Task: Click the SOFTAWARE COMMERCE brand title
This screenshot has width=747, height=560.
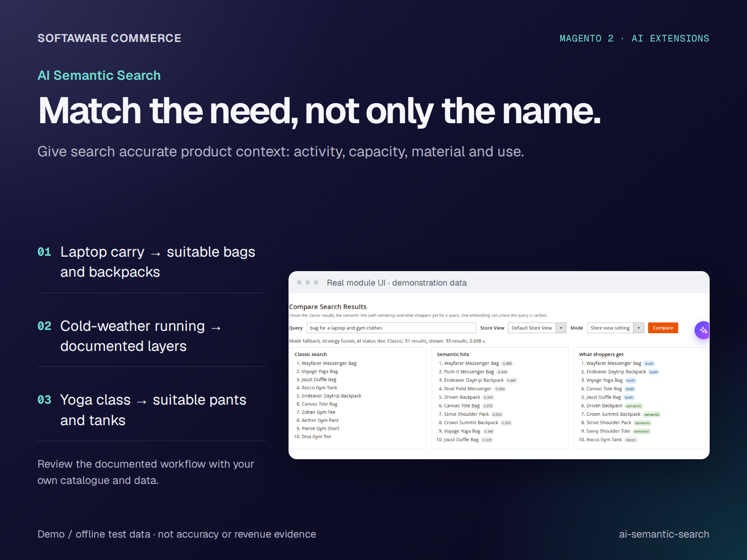Action: point(109,38)
